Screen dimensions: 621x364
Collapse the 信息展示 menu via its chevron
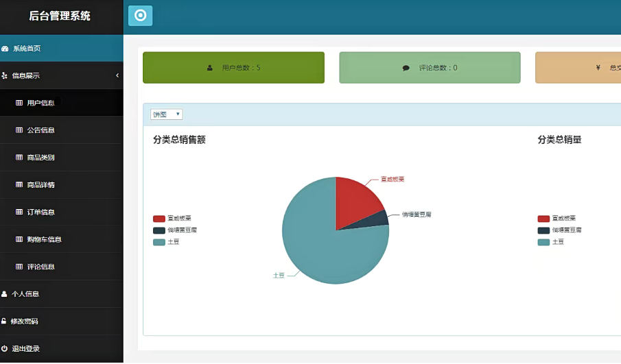tap(117, 75)
